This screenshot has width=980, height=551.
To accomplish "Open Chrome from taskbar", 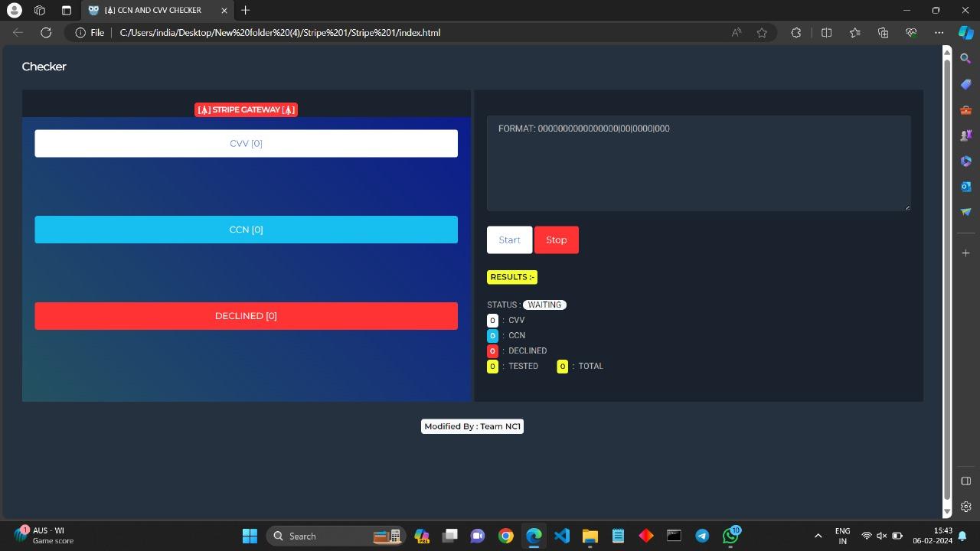I will click(x=505, y=536).
